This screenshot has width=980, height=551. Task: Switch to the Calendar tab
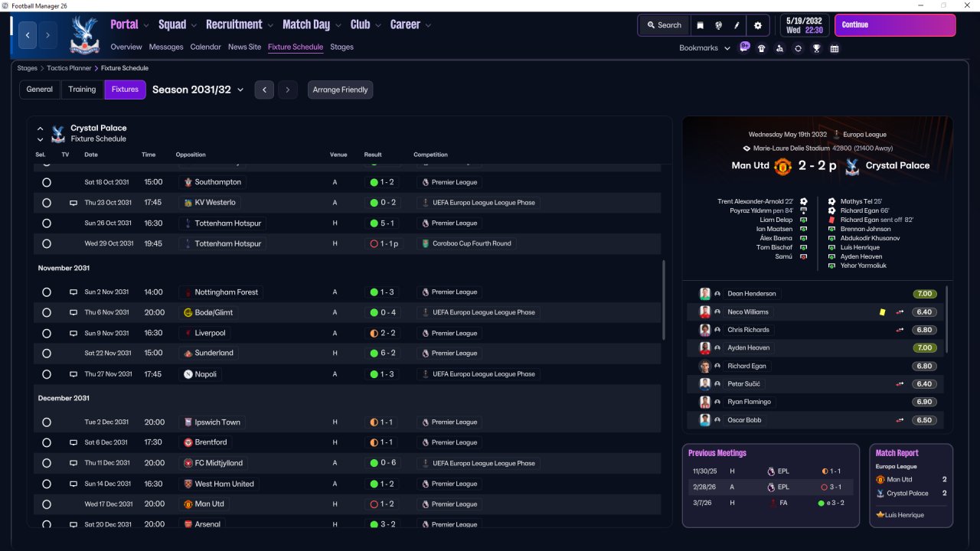[205, 47]
